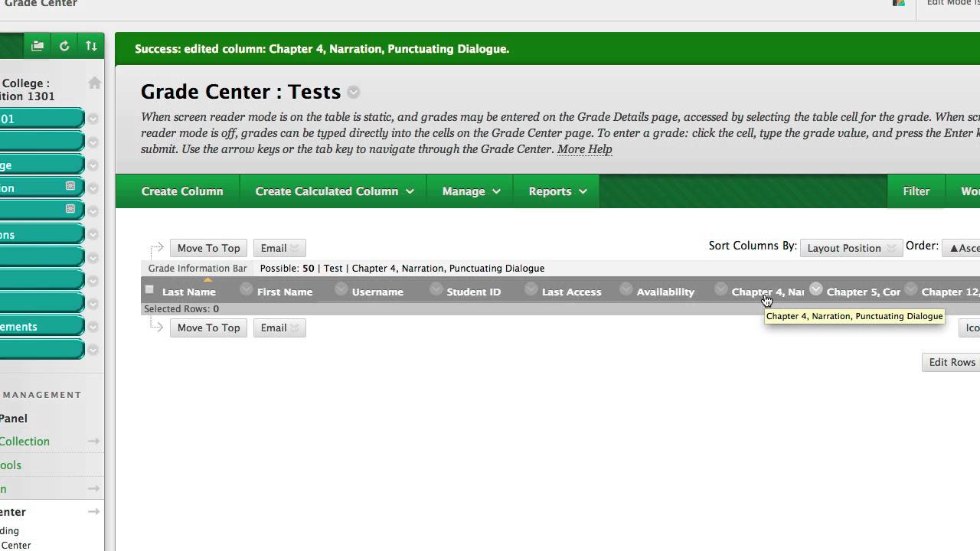Click the reorder arrows icon above course menu
980x551 pixels.
[x=91, y=46]
